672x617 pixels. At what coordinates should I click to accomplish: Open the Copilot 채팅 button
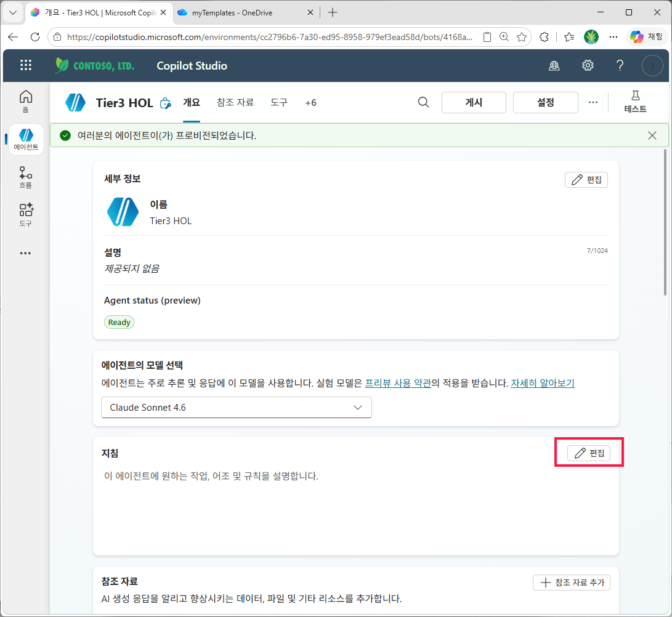(647, 38)
